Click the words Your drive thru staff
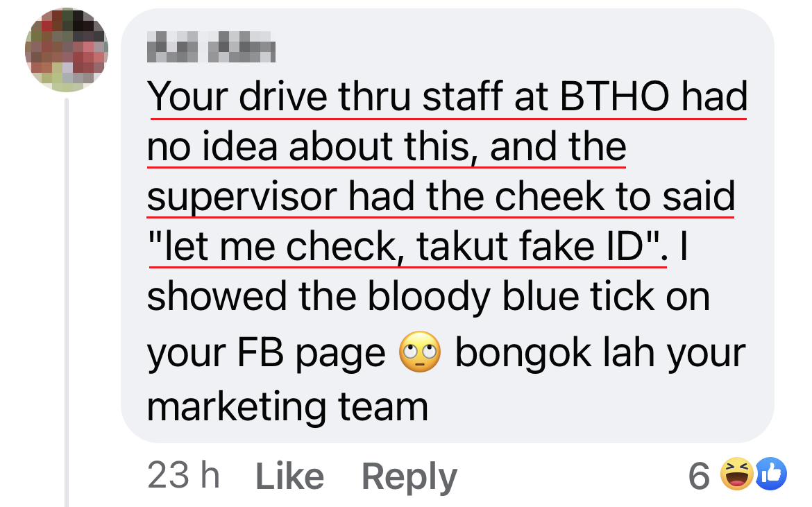Screen dimensions: 812x507 [x=325, y=96]
